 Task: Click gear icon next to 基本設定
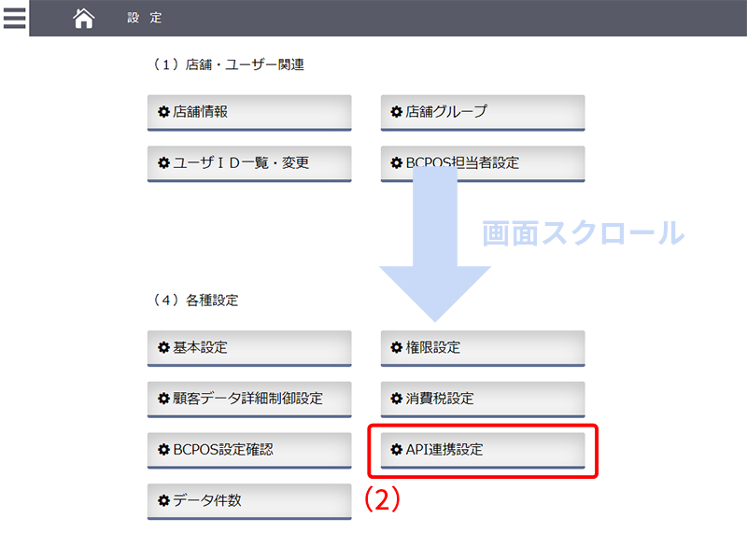click(x=164, y=347)
